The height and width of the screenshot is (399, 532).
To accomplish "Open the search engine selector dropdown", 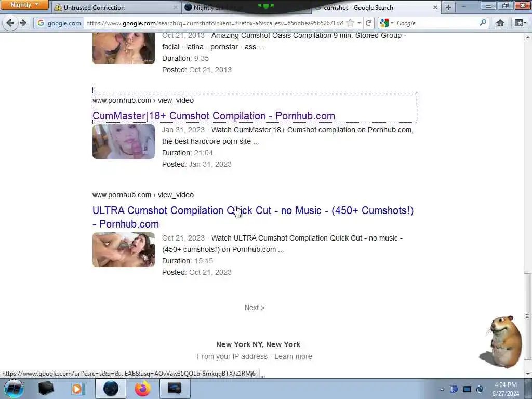I will point(387,23).
